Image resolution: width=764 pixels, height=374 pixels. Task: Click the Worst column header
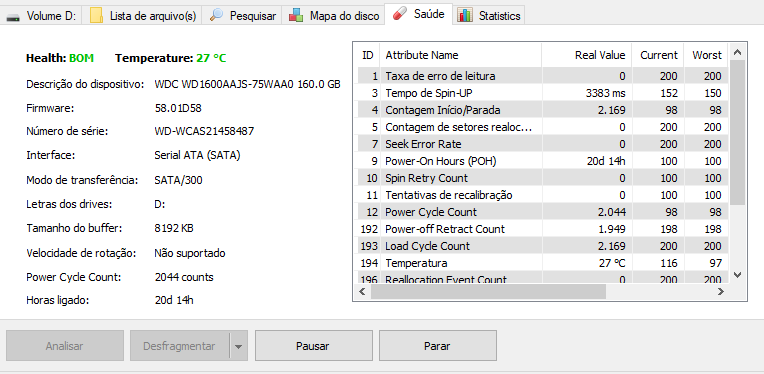(706, 55)
